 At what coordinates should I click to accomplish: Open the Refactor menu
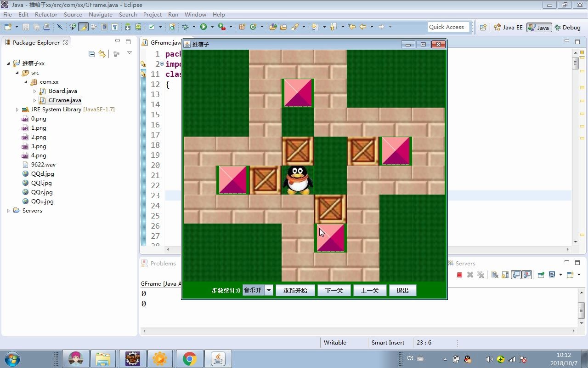pos(46,14)
